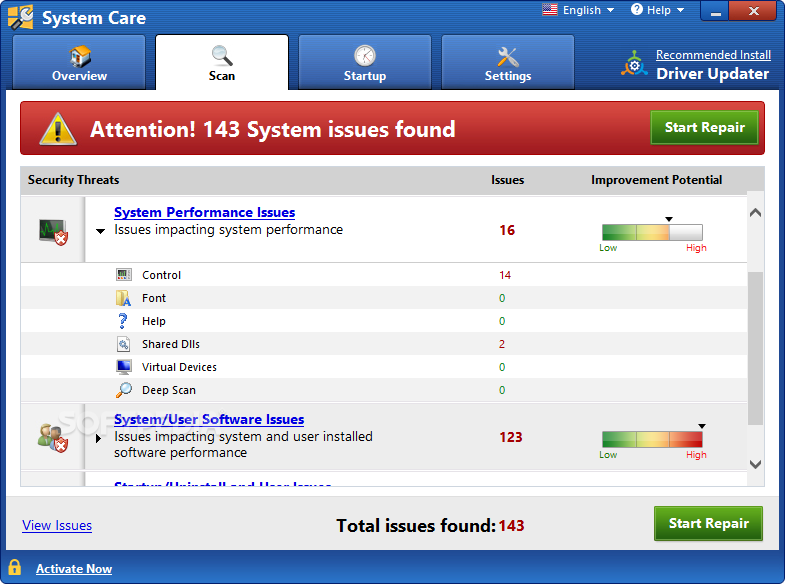Go to the Settings tab
785x584 pixels.
[508, 63]
